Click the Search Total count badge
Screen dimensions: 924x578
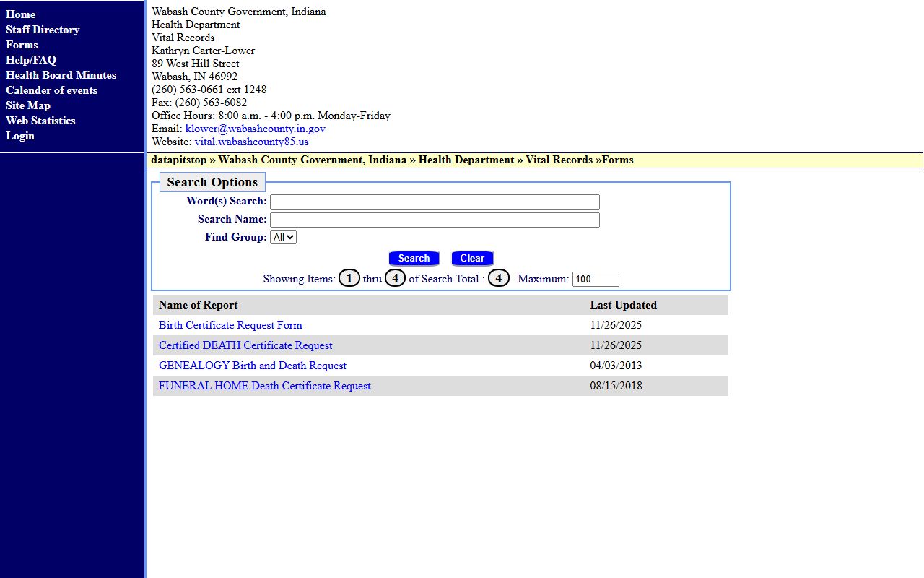click(498, 278)
